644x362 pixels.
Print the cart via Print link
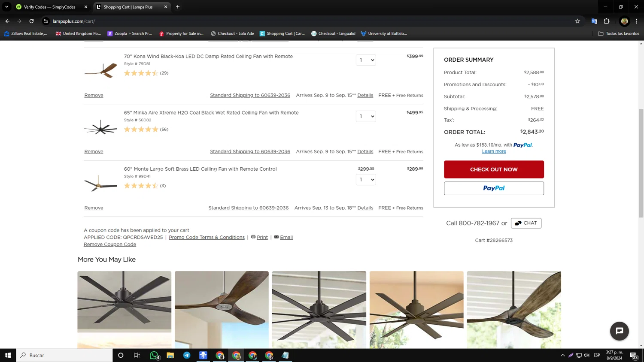point(262,237)
